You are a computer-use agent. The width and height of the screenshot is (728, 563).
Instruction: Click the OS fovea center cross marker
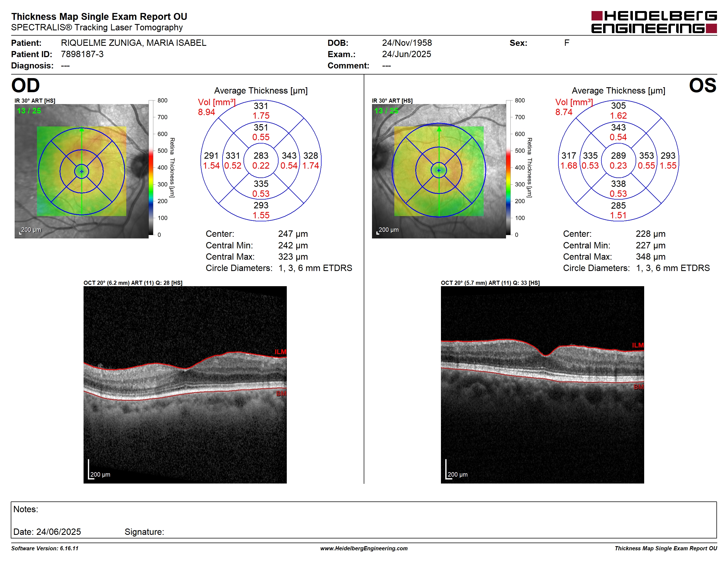coord(439,171)
